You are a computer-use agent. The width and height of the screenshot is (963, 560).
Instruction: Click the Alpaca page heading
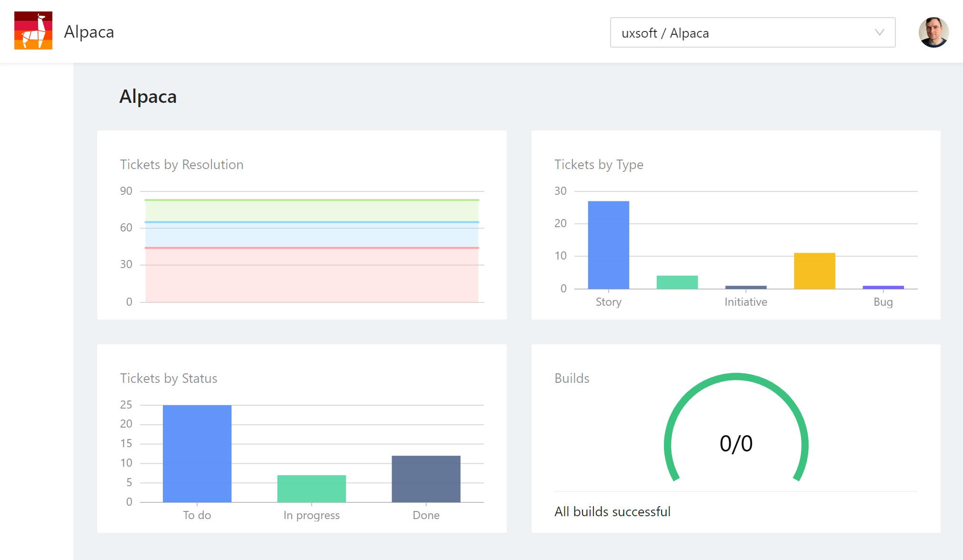pos(148,97)
